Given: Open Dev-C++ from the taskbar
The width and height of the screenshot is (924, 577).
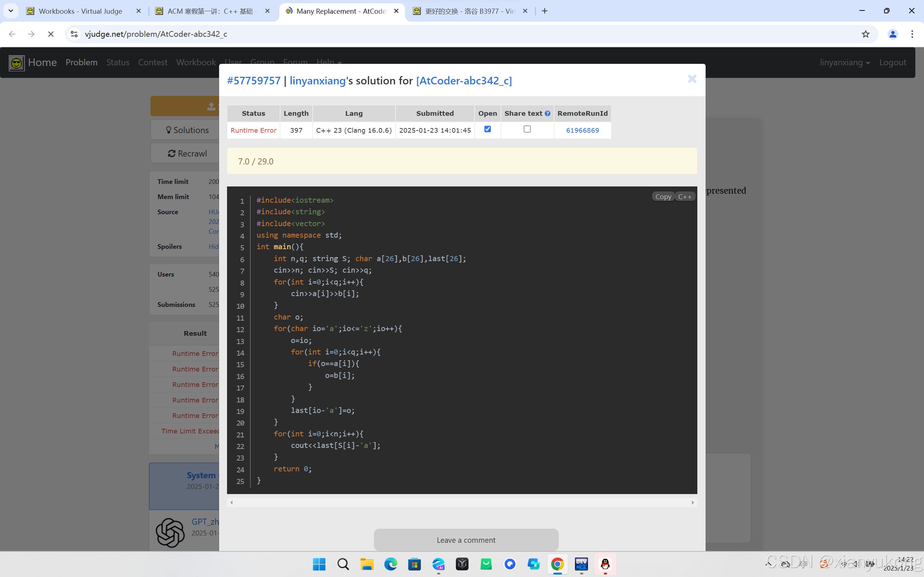Looking at the screenshot, I should (x=581, y=564).
